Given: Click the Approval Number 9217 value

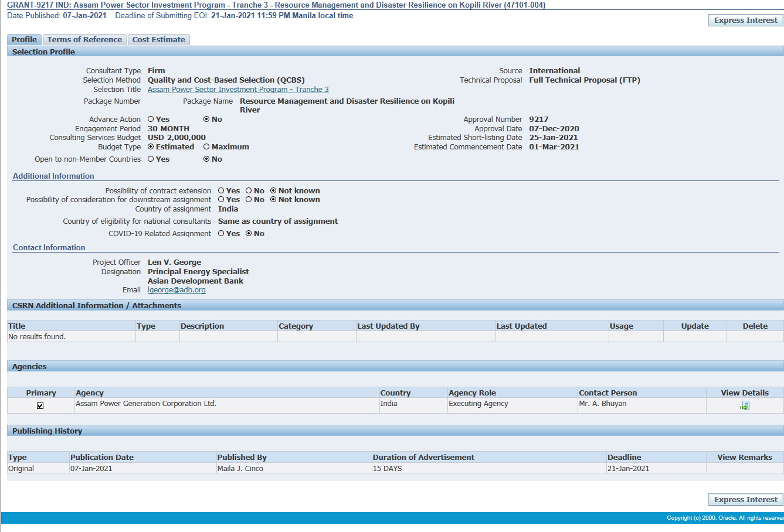Looking at the screenshot, I should click(x=539, y=119).
